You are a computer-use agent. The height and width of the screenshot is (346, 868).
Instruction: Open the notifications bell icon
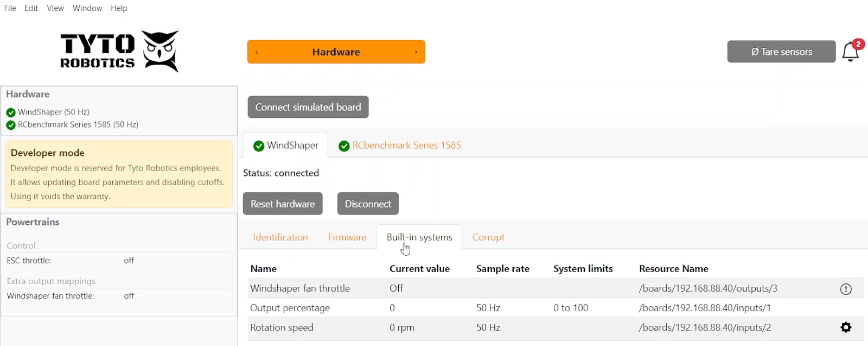[x=850, y=52]
